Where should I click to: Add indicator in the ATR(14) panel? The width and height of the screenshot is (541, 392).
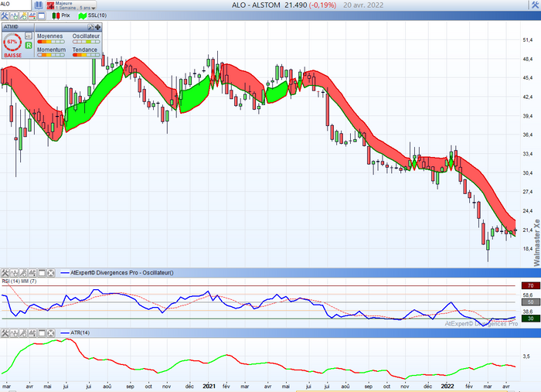point(14,333)
